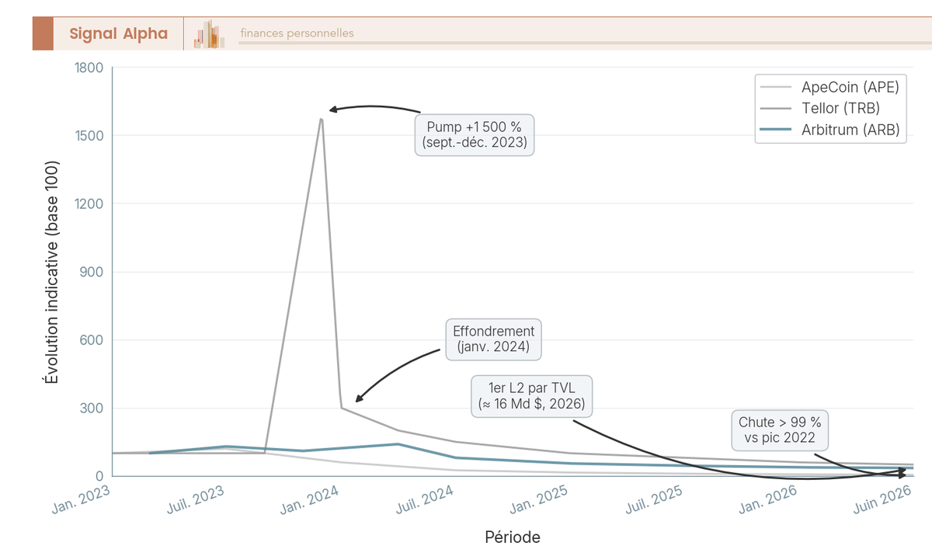Click the terracotta square left of Signal Alpha
Viewport: 932px width, 560px height.
coord(43,33)
